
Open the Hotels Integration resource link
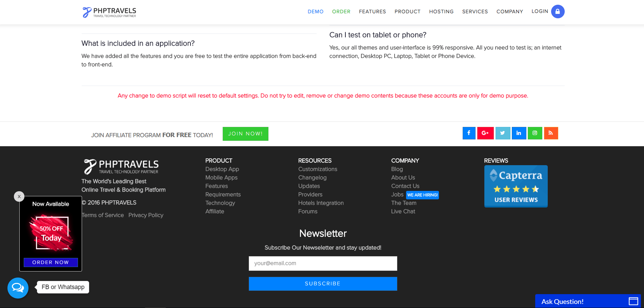(x=321, y=203)
